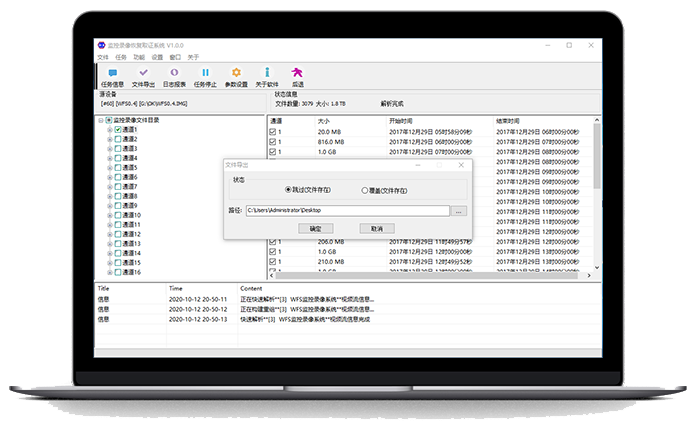Expand the 通道16 tree node
The image size is (696, 431).
tap(109, 272)
